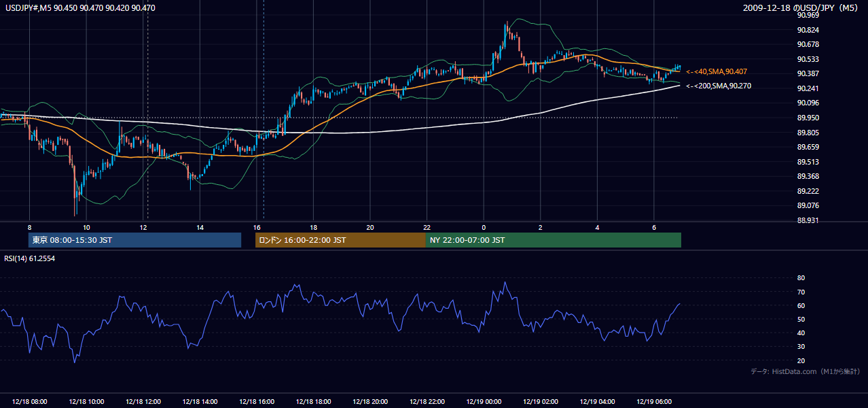Click price axis value 89.805
This screenshot has width=868, height=408.
pyautogui.click(x=808, y=133)
